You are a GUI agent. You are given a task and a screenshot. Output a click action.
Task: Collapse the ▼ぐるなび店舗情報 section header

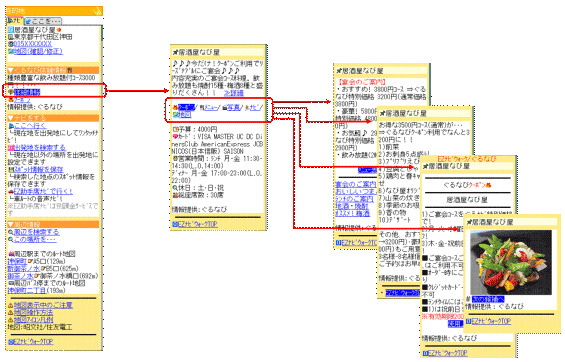click(53, 70)
